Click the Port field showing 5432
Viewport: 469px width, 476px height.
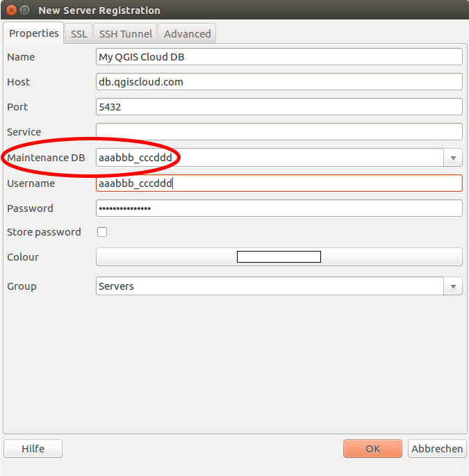279,107
